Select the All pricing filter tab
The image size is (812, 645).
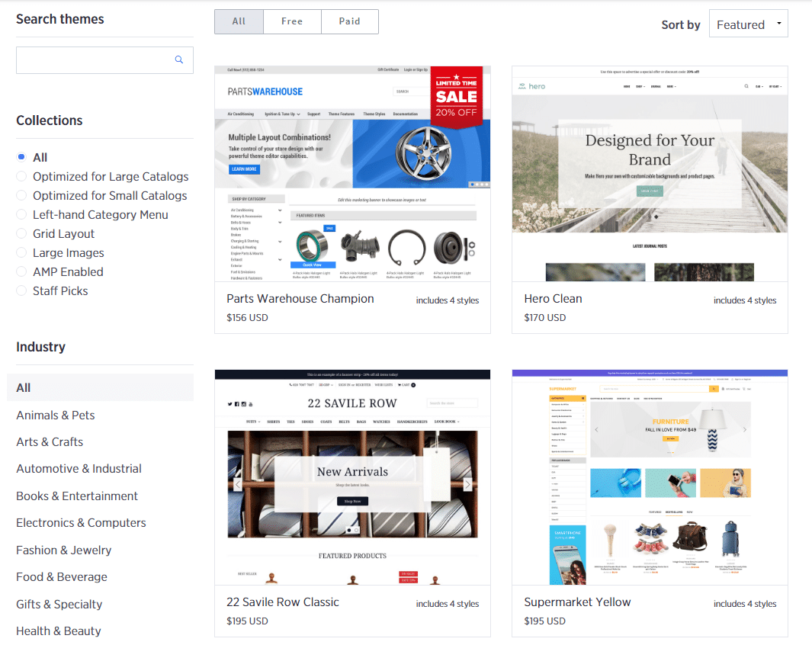(x=239, y=21)
